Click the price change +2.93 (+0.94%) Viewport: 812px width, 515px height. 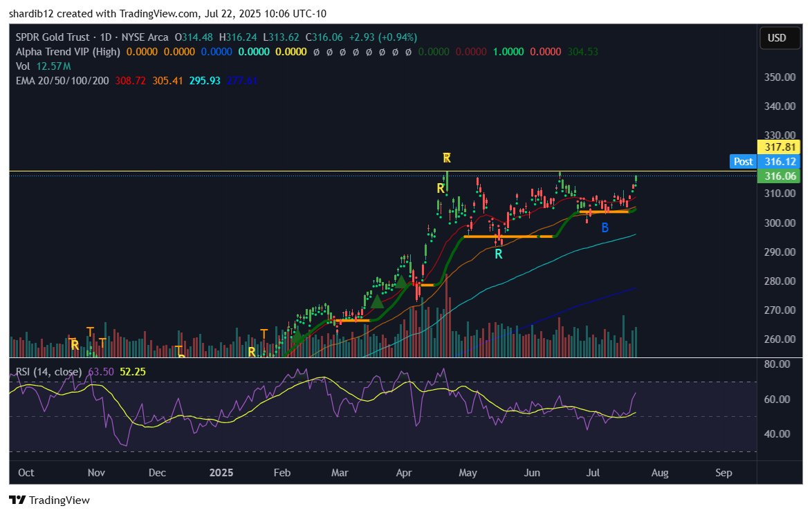[x=383, y=37]
